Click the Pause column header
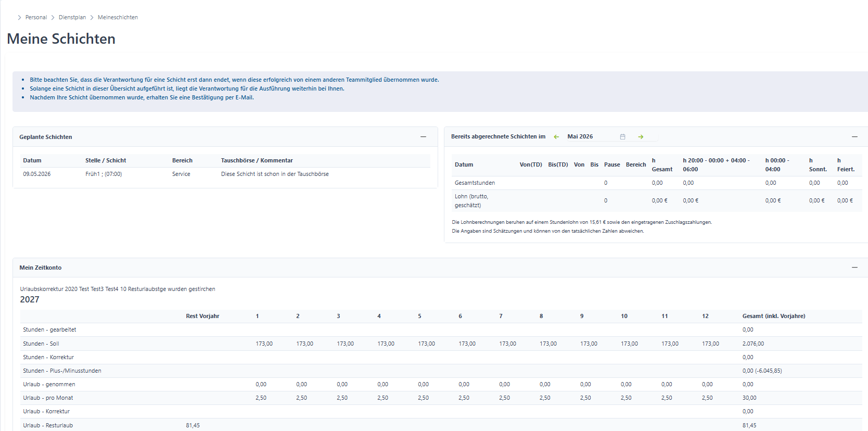868x431 pixels. coord(612,165)
